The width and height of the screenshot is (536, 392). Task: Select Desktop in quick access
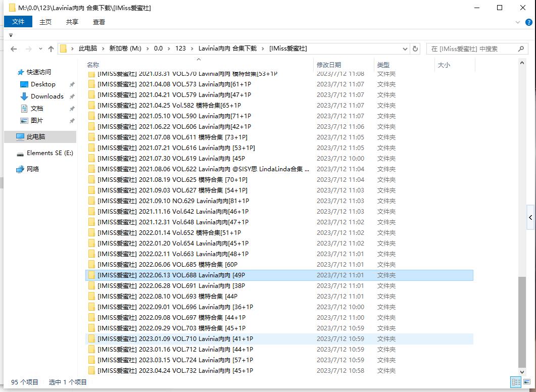(43, 84)
